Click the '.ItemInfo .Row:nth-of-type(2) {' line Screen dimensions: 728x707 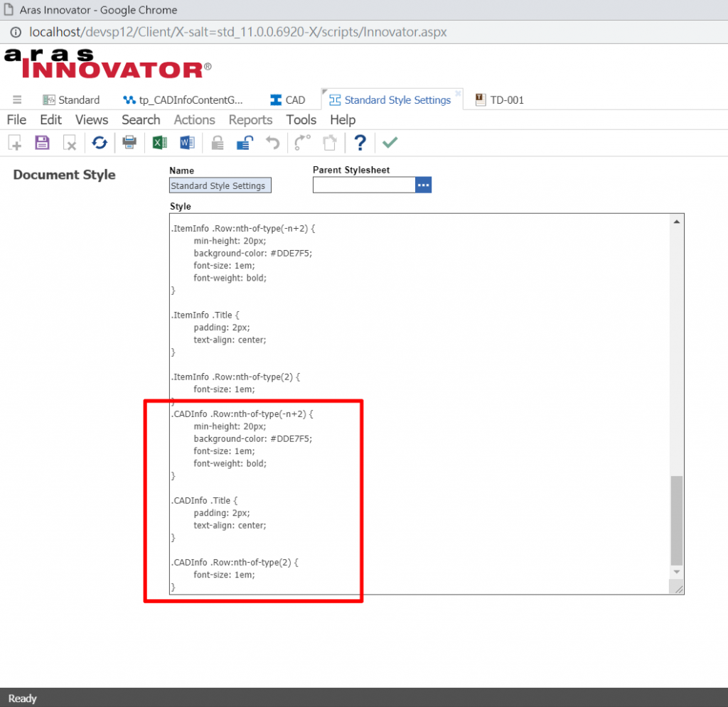click(x=236, y=377)
